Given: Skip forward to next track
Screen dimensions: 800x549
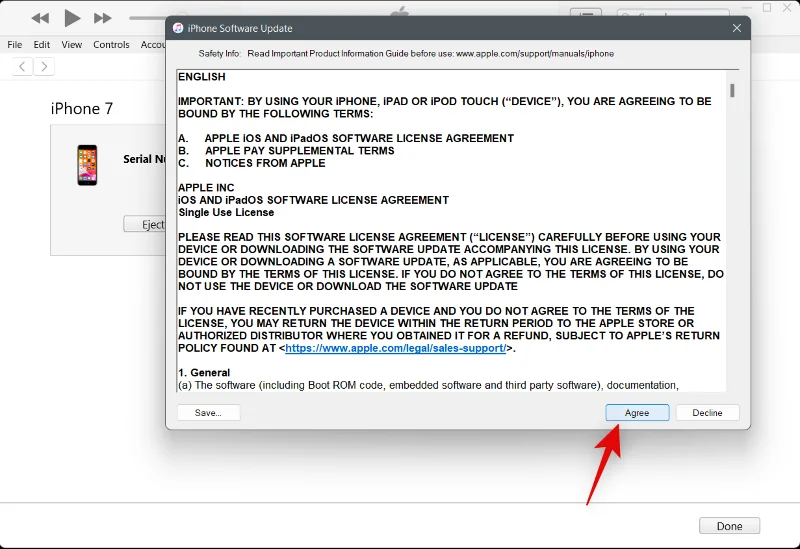Looking at the screenshot, I should [102, 18].
